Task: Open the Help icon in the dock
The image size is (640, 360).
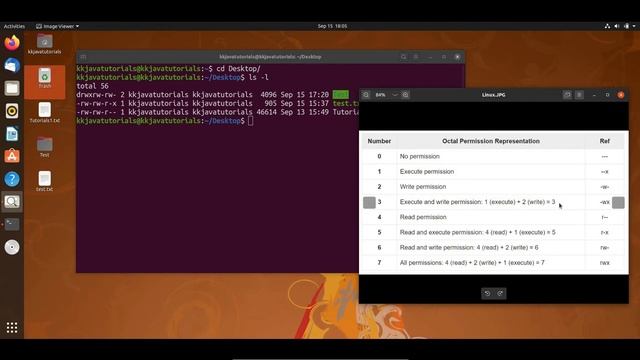Action: coord(12,179)
